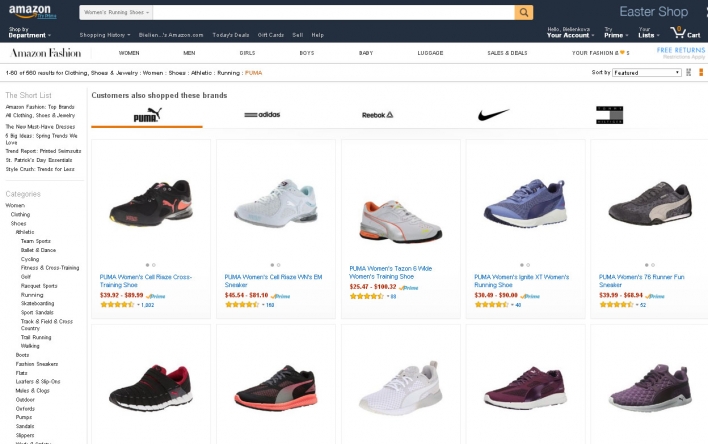The height and width of the screenshot is (444, 708).
Task: Select the Adidas brand logo
Action: tap(262, 115)
